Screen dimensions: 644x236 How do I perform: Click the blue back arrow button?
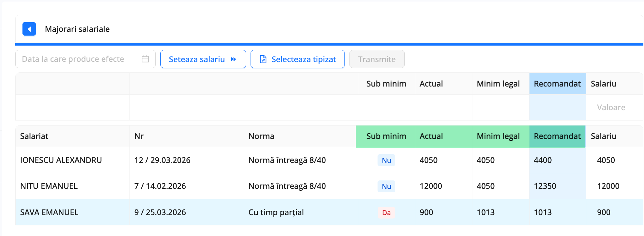pos(29,29)
